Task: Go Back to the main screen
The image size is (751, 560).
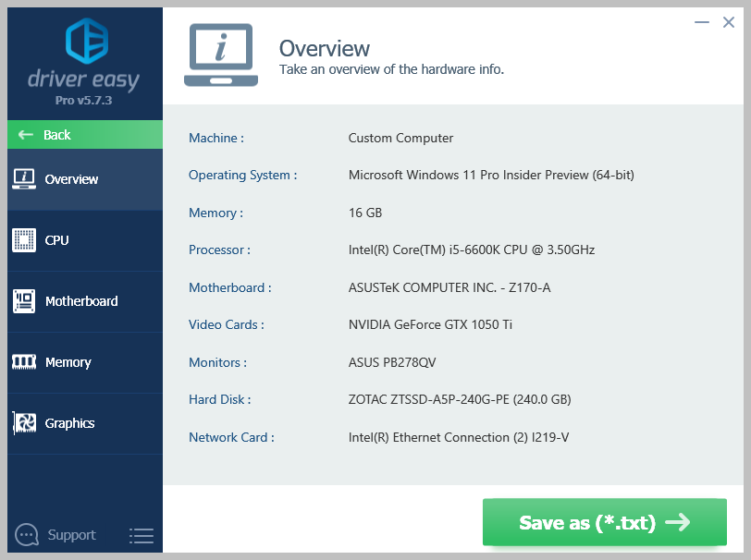Action: tap(85, 135)
